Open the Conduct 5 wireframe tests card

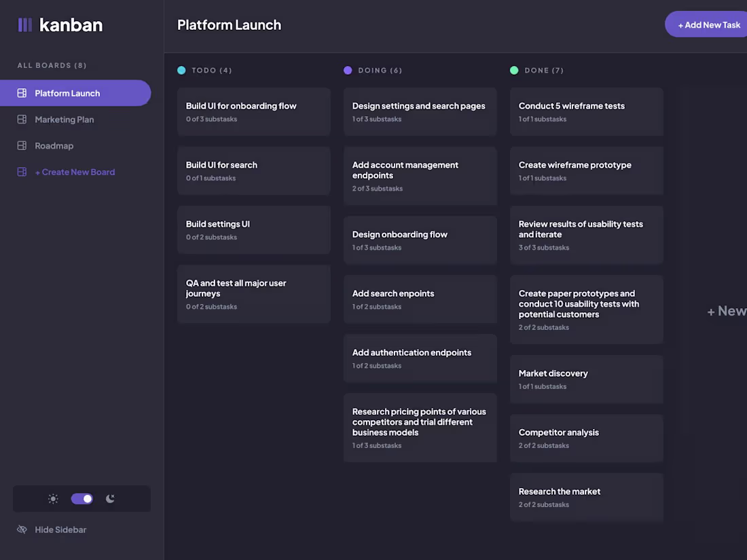(x=586, y=111)
